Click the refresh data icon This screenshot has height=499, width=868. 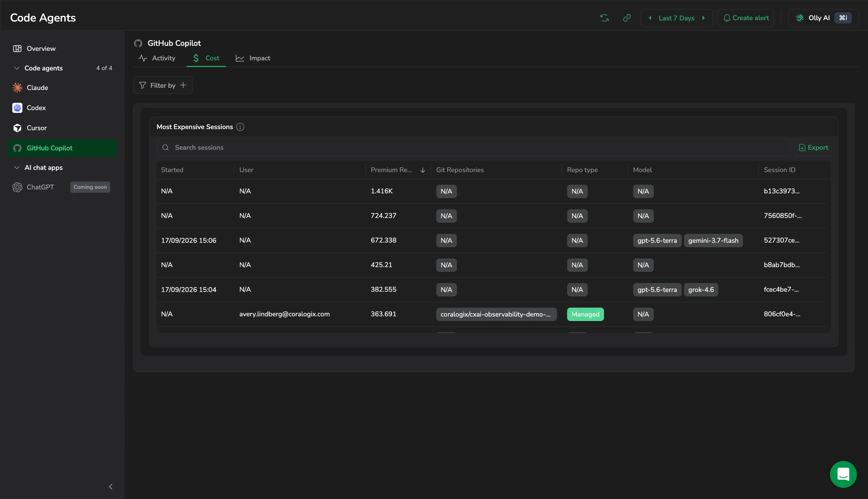[604, 18]
